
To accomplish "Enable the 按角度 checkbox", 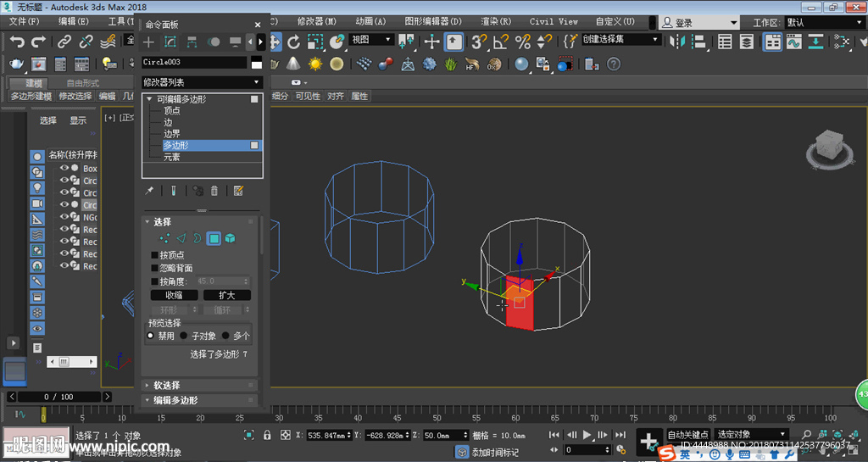I will pos(154,281).
